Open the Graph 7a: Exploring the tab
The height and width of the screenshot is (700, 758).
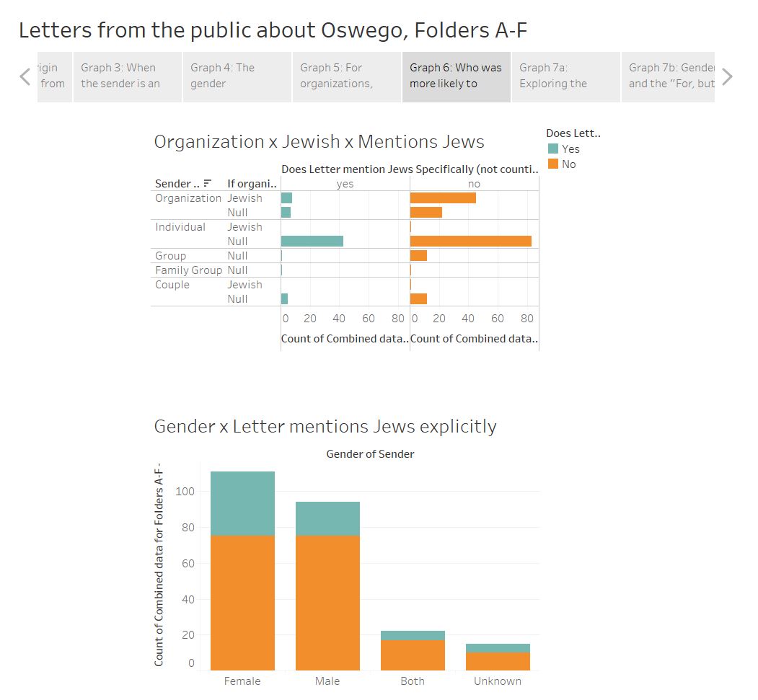click(x=565, y=76)
